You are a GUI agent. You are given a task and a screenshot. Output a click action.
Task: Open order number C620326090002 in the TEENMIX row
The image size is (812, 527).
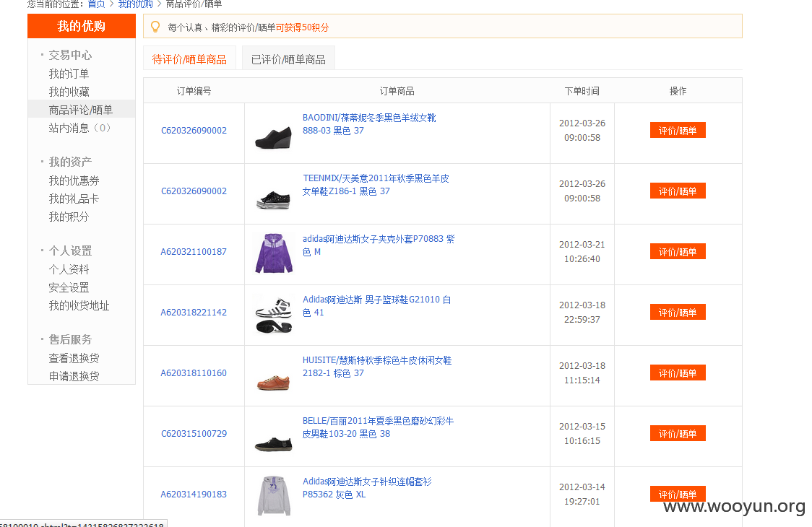pyautogui.click(x=194, y=191)
